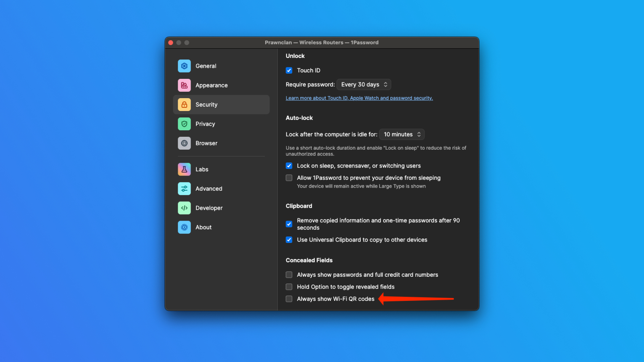Enable Allow 1Password to prevent device sleeping
Image resolution: width=644 pixels, height=362 pixels.
[289, 178]
